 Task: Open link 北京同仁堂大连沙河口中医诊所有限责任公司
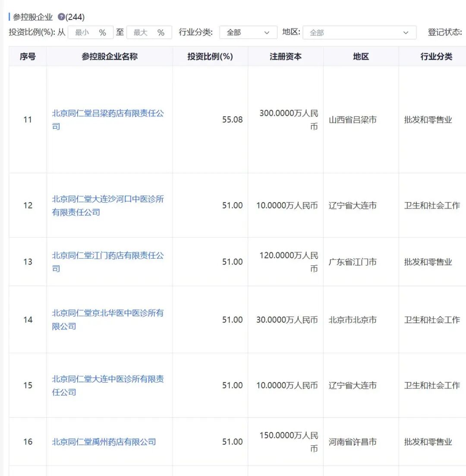point(108,206)
